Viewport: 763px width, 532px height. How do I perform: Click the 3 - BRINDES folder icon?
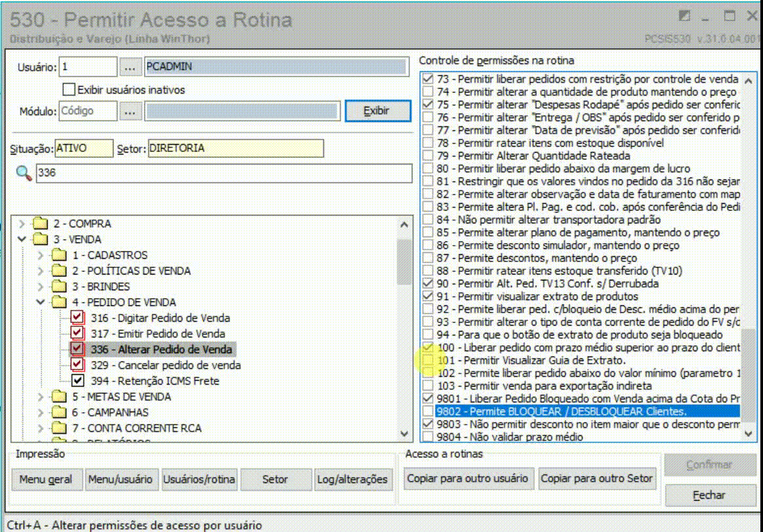pos(60,286)
